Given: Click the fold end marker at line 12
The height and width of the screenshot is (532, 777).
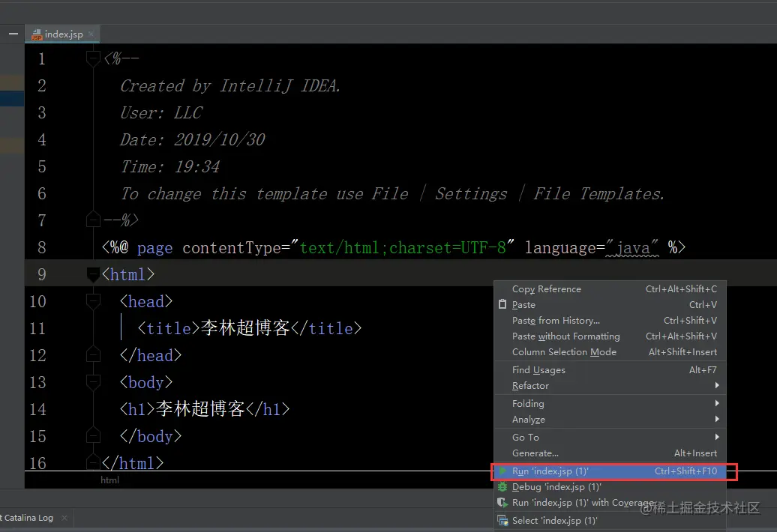Looking at the screenshot, I should click(x=93, y=354).
